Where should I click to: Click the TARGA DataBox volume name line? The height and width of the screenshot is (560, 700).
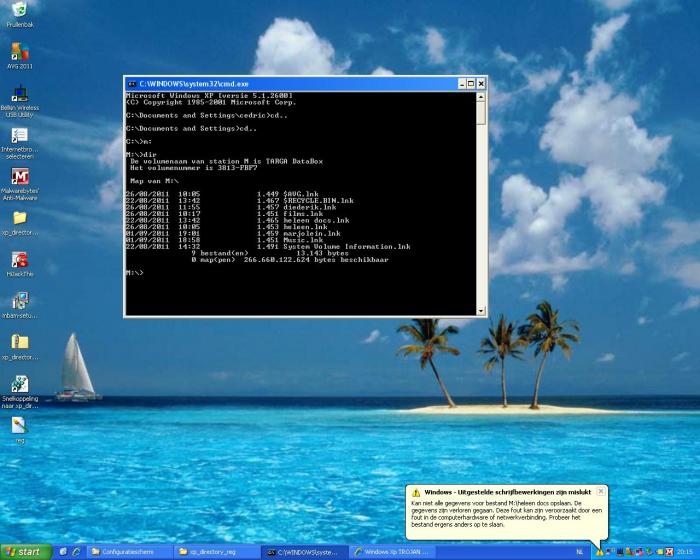[226, 161]
